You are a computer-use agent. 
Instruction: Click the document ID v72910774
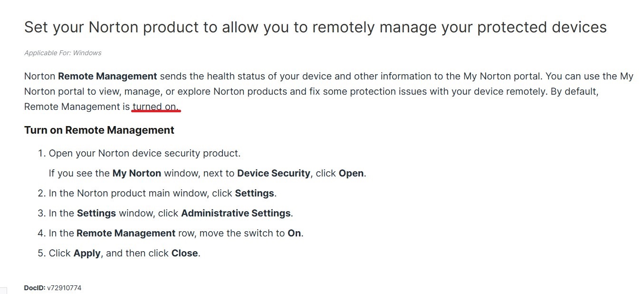[64, 288]
